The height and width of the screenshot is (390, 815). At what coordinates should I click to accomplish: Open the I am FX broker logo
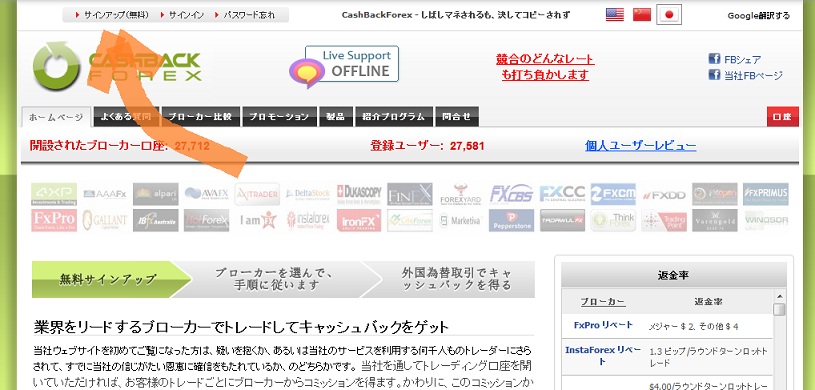(257, 220)
